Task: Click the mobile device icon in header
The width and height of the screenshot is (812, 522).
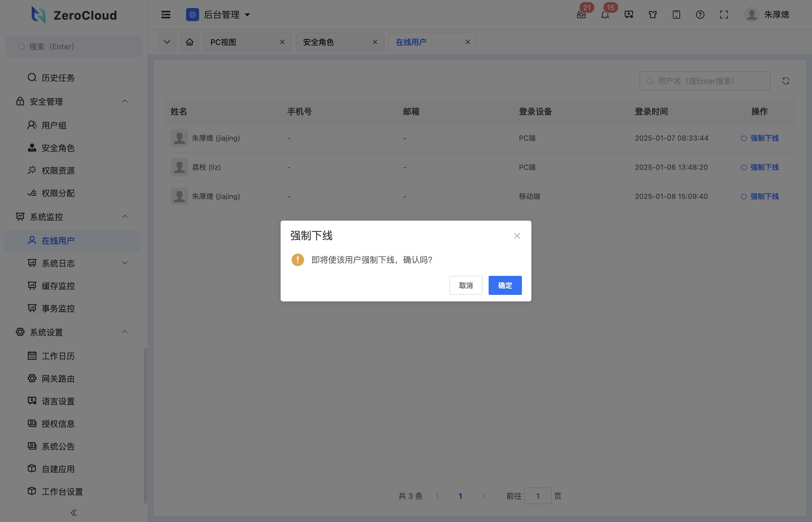Action: [676, 15]
